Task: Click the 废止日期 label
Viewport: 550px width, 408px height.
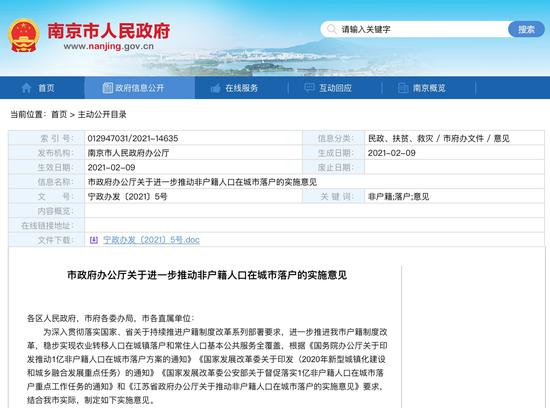Action: click(336, 167)
